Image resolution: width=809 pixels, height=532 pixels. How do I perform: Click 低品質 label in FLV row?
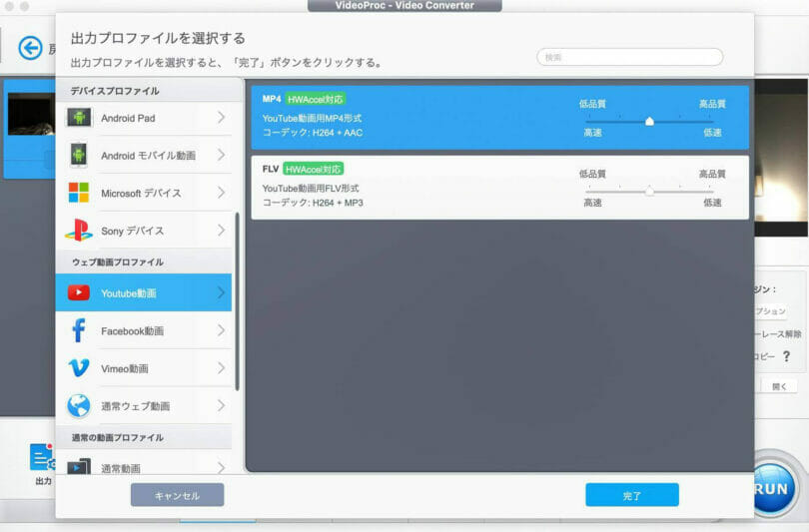click(x=592, y=174)
